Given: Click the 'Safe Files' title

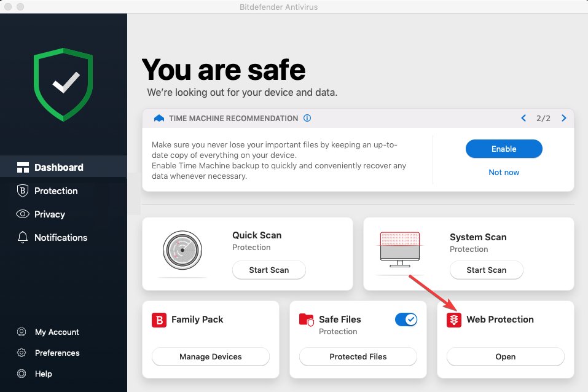Looking at the screenshot, I should tap(340, 319).
